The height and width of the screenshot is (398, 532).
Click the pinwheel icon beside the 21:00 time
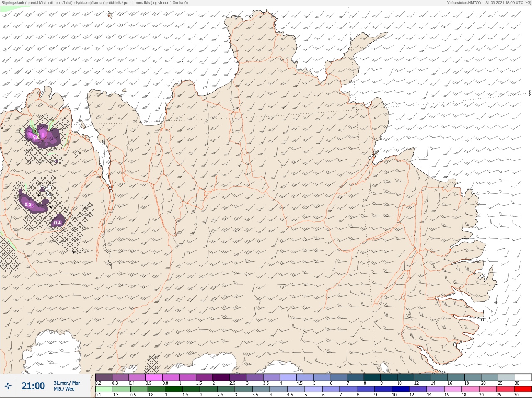[8, 386]
